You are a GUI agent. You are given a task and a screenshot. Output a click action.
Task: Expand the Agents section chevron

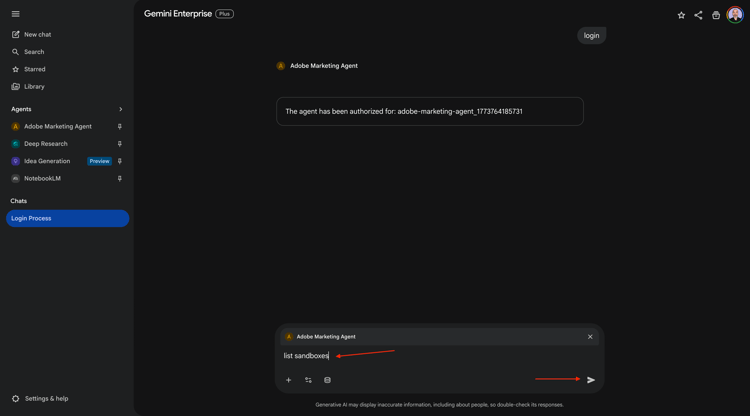tap(120, 109)
